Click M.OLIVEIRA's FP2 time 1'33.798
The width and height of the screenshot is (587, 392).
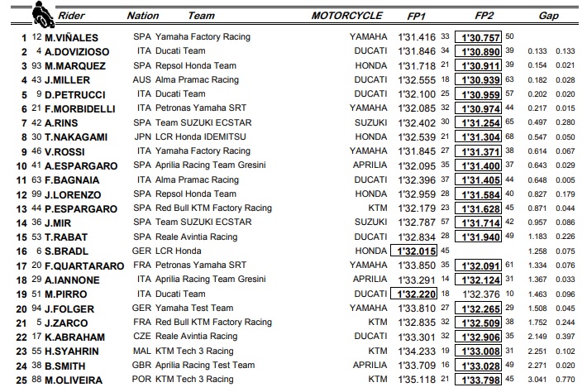point(478,380)
